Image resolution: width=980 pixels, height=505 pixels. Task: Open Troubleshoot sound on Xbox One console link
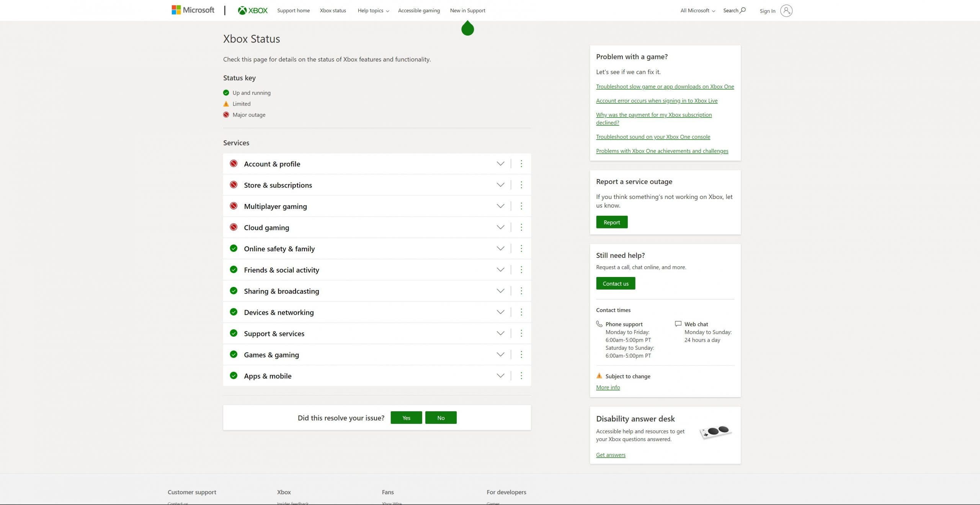point(653,137)
